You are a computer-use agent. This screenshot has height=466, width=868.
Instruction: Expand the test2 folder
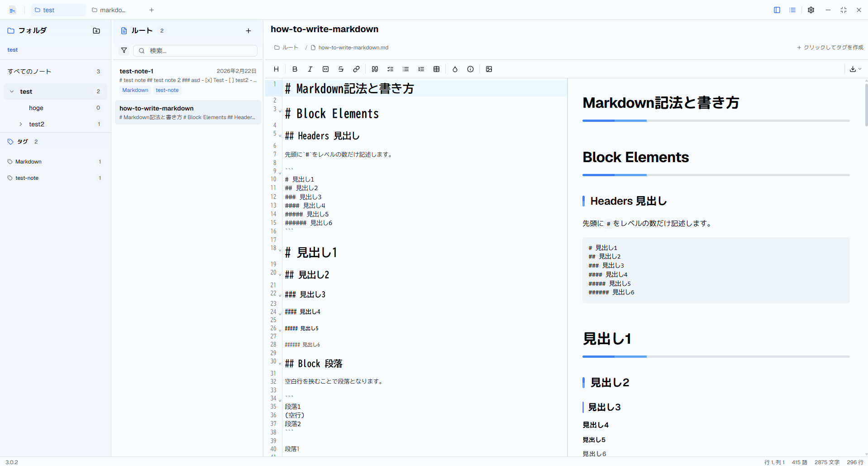click(21, 124)
